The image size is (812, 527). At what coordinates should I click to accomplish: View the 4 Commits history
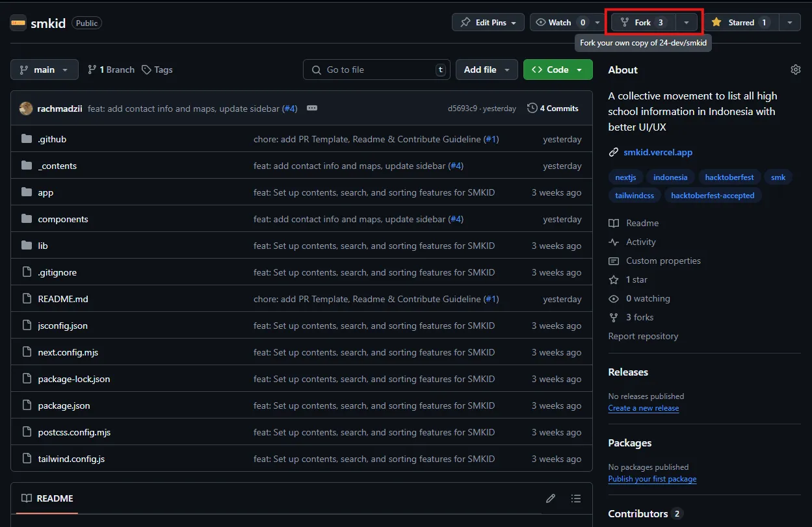(x=553, y=109)
